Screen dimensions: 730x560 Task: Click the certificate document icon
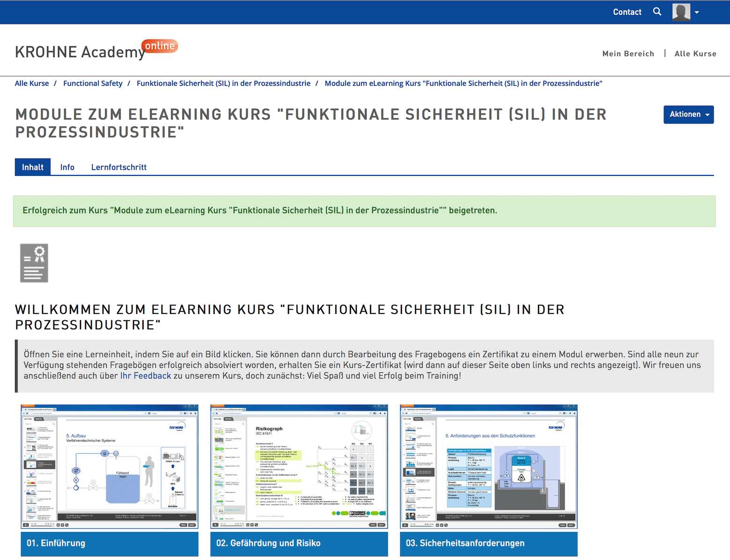click(34, 263)
